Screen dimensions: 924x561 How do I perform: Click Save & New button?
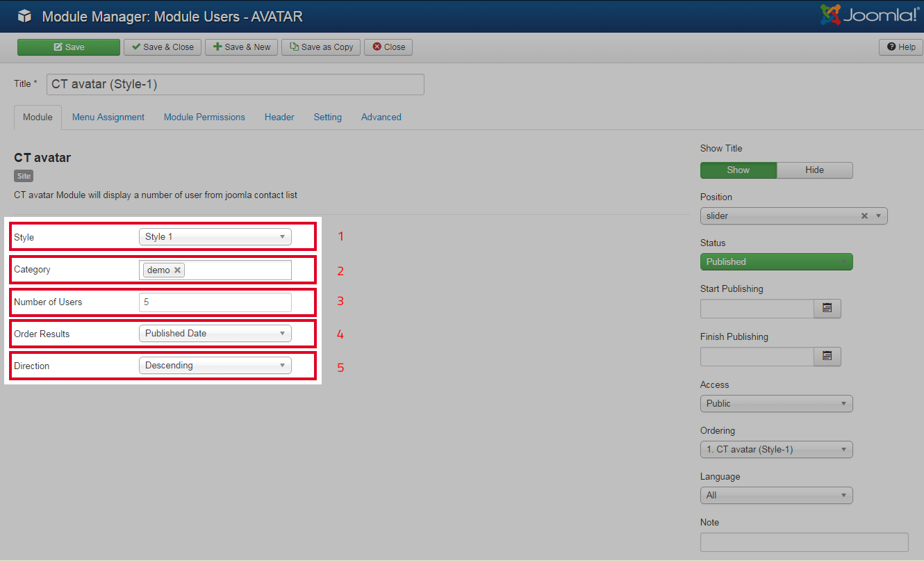[241, 47]
